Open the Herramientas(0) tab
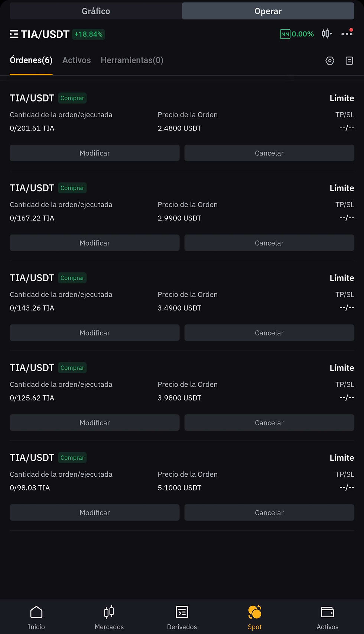Viewport: 364px width, 634px height. (132, 60)
